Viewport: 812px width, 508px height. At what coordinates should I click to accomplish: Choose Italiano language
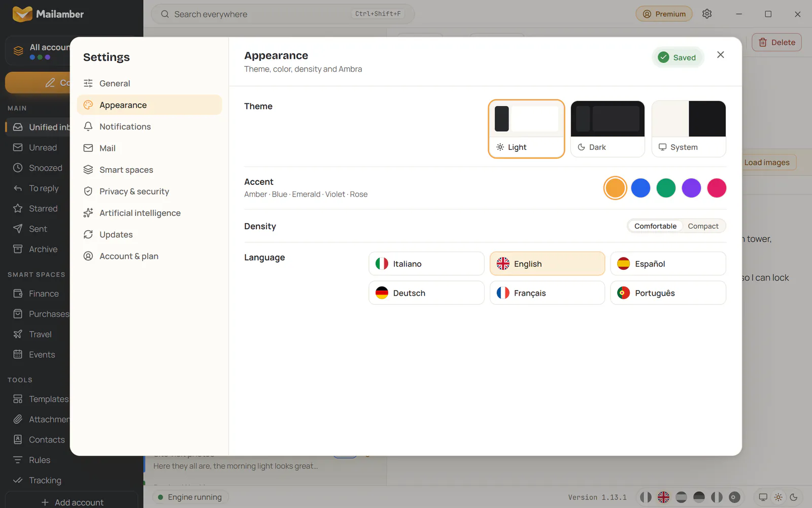point(426,264)
